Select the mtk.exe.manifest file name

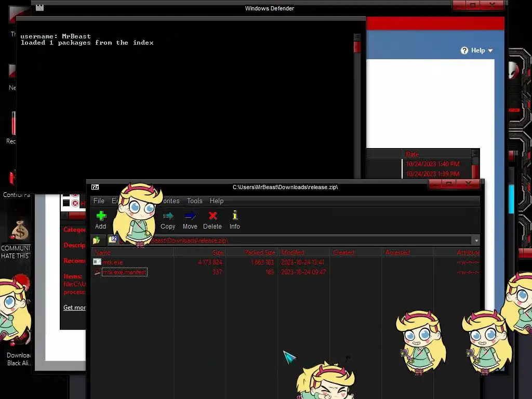pos(124,272)
